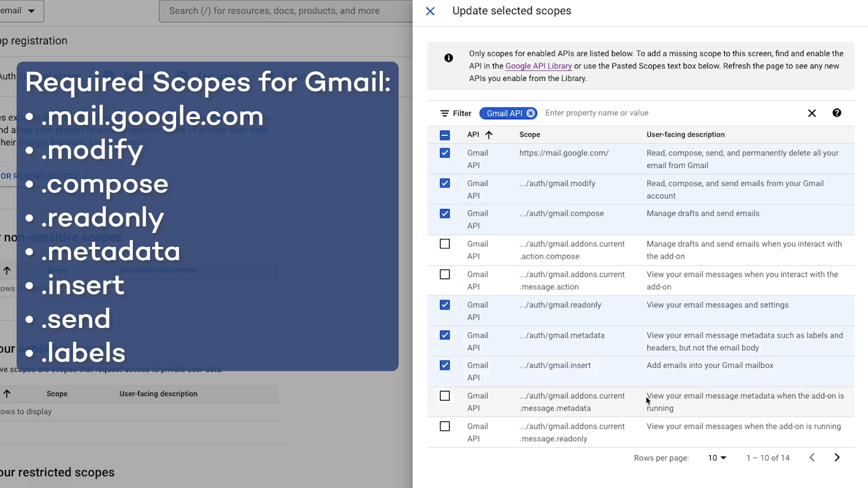
Task: Click the search bar for resources and docs
Action: coord(286,11)
